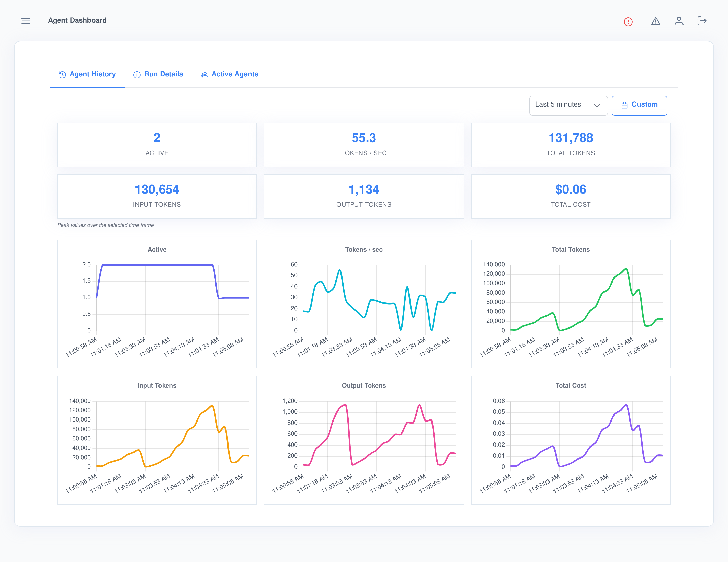728x562 pixels.
Task: Click the 1,134 output tokens value
Action: (x=364, y=190)
